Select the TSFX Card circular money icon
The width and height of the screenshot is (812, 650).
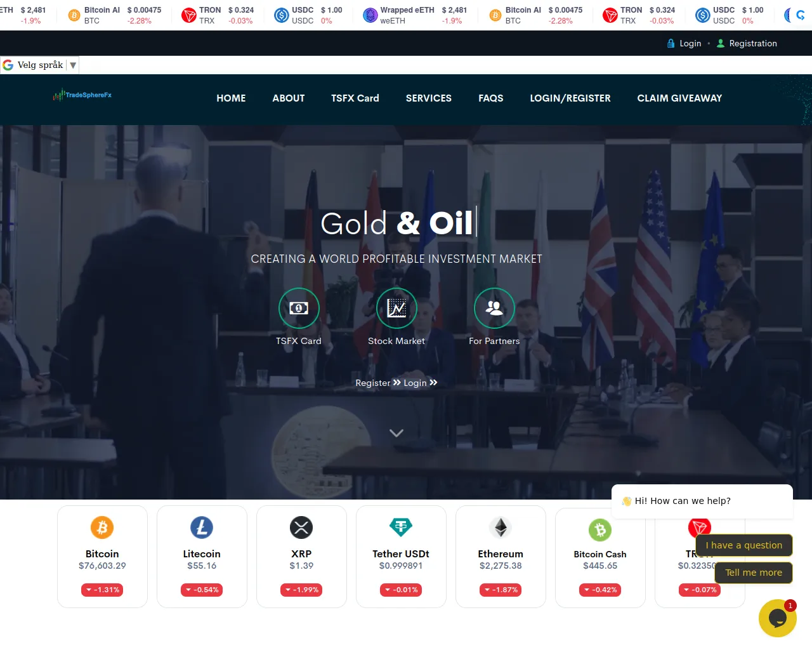[x=299, y=308]
